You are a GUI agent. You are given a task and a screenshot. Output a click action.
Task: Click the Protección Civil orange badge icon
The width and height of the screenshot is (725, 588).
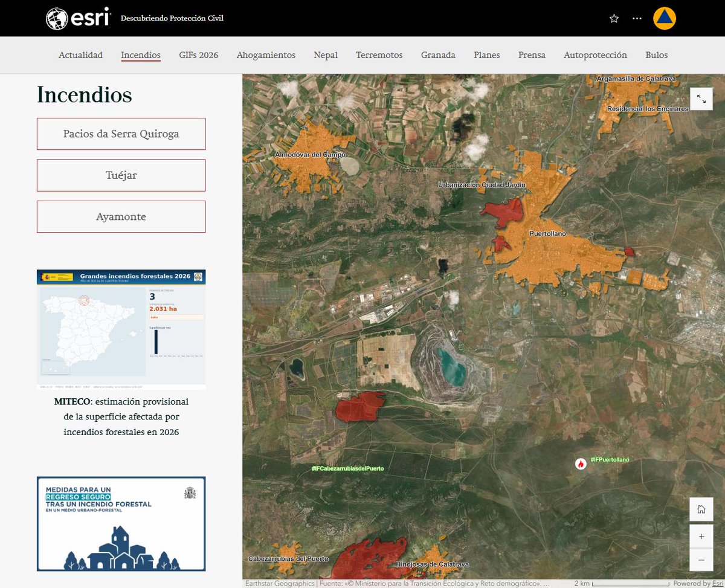coord(665,18)
